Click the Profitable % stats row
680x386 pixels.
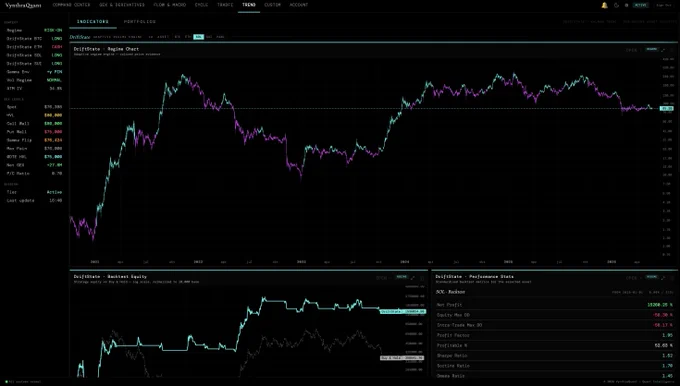click(x=555, y=346)
